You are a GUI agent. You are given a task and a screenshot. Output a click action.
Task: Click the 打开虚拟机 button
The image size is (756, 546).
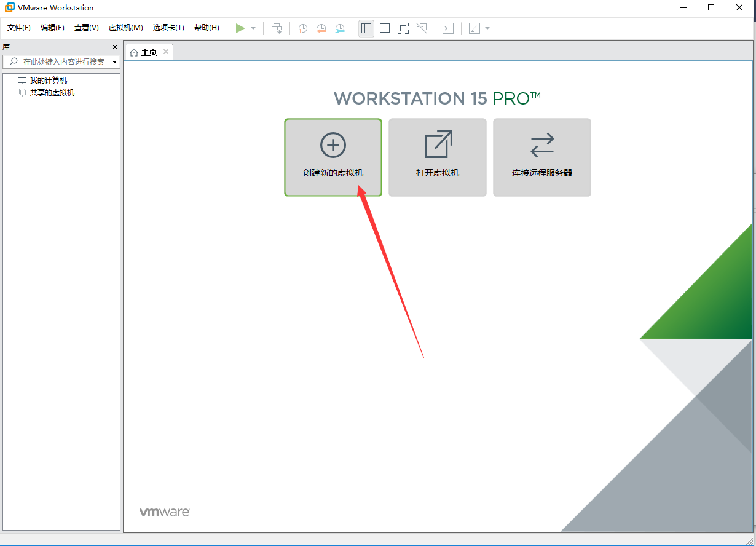point(438,157)
